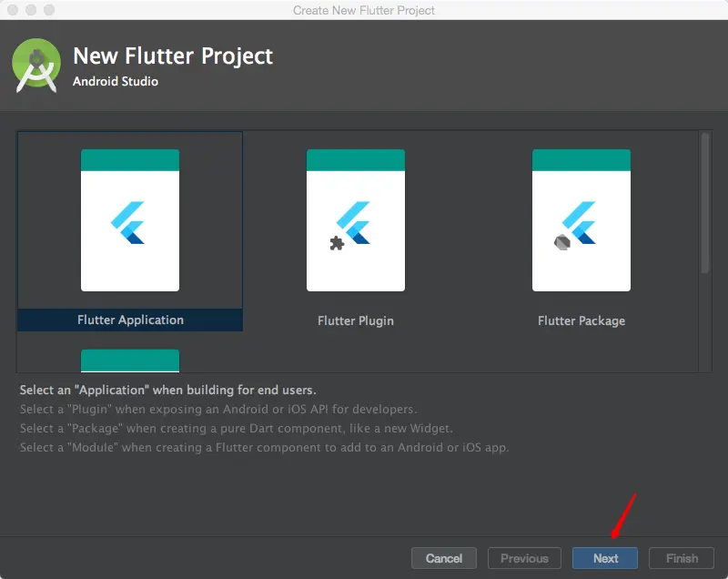Click the Cancel button

(443, 558)
